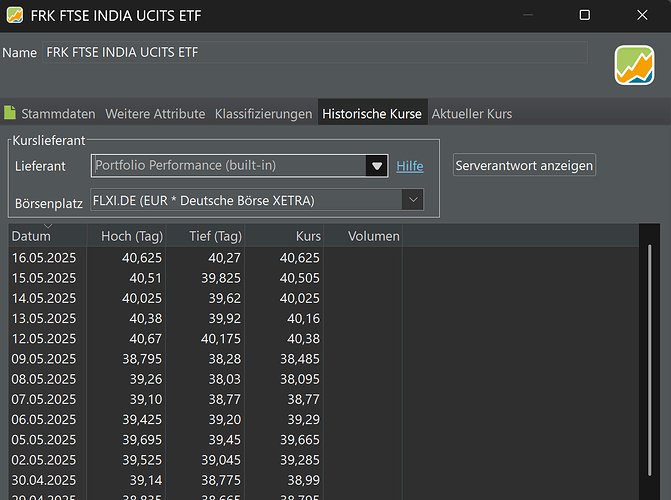
Task: Click the green Stammdaten document icon
Action: [10, 113]
